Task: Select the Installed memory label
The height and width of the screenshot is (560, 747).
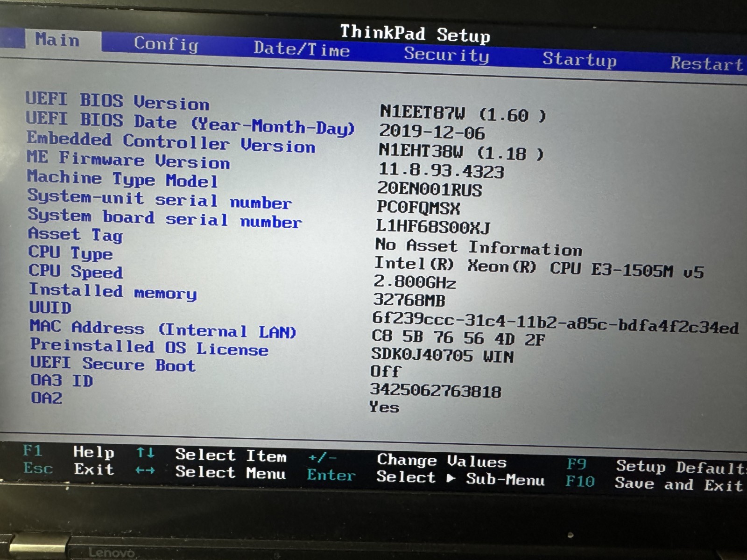Action: [x=113, y=292]
